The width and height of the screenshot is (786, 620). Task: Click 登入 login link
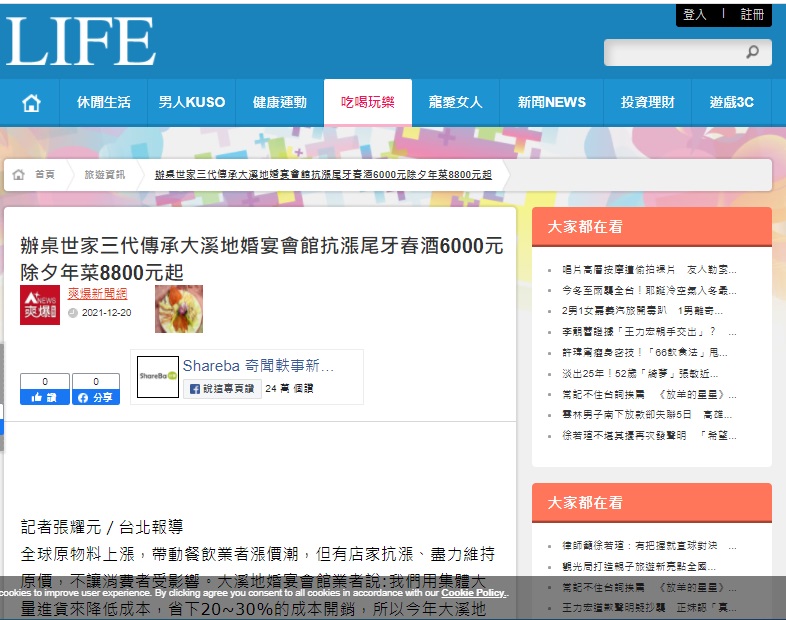[x=694, y=15]
